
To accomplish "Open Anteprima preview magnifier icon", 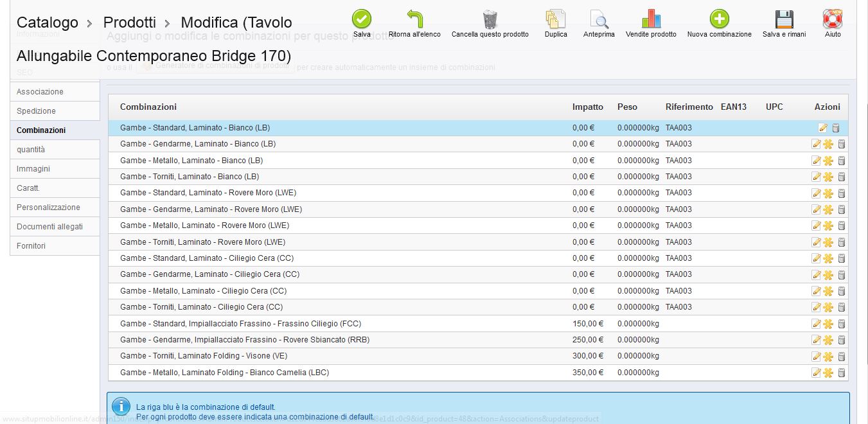I will pyautogui.click(x=599, y=19).
